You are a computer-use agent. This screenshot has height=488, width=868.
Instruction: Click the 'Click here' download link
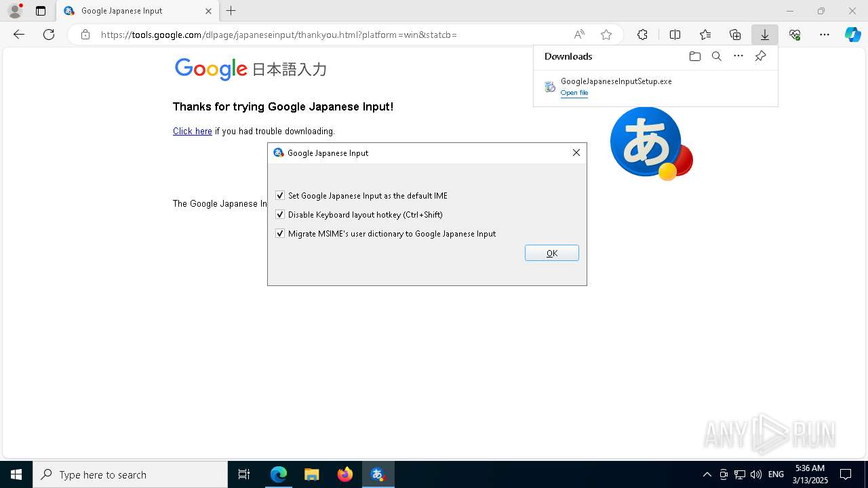193,131
